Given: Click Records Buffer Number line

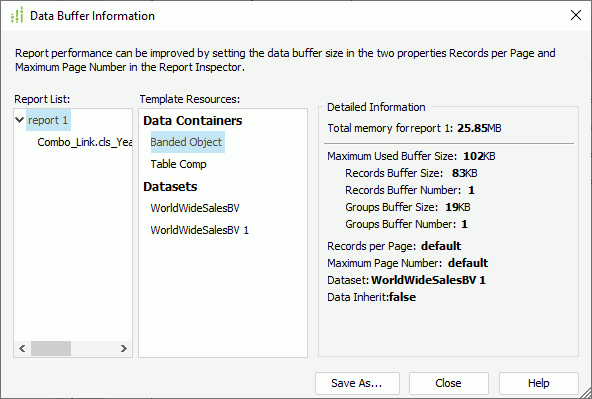Looking at the screenshot, I should point(410,190).
